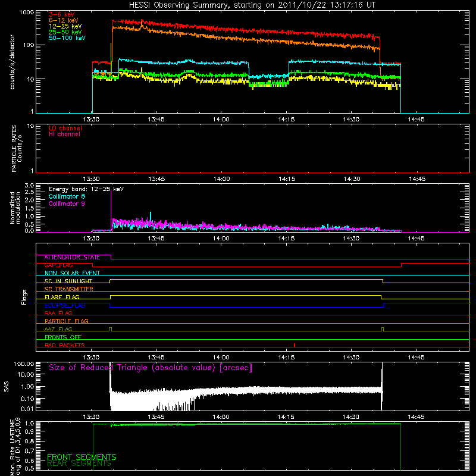Click the Mon. Rate LIVETIME axis label
Image resolution: width=476 pixels, height=476 pixels.
15,447
